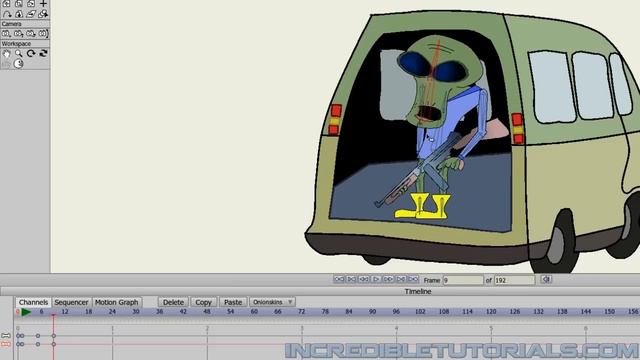Select the frame 9 keyframe in lower red channel
Screen dimensions: 640x360
pos(53,344)
